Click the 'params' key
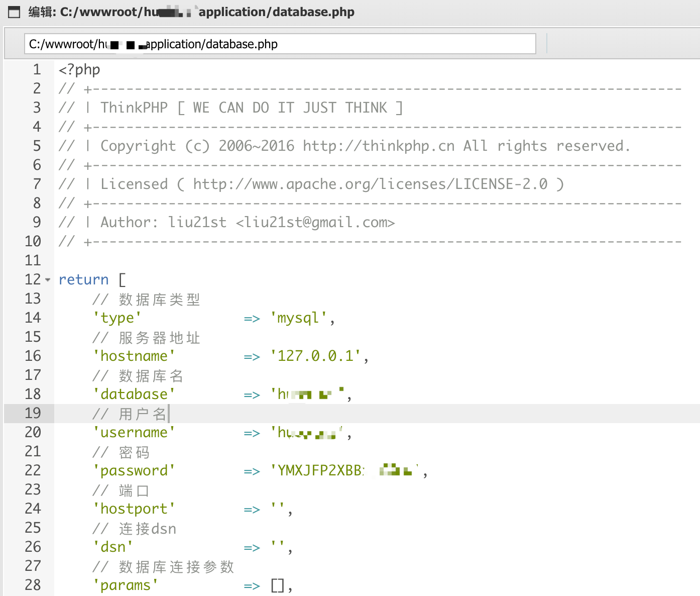This screenshot has height=596, width=700. [126, 585]
